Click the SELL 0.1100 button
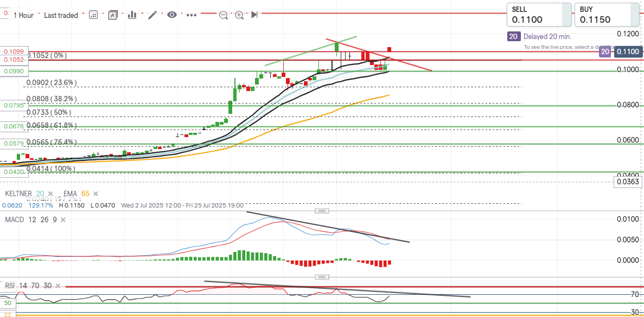Screen dimensions: 644x317 click(x=539, y=15)
